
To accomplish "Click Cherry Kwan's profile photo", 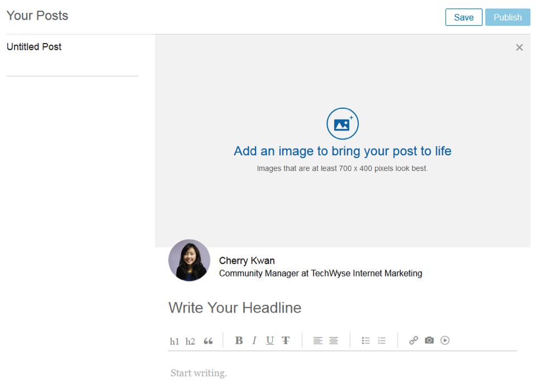I will tap(189, 260).
